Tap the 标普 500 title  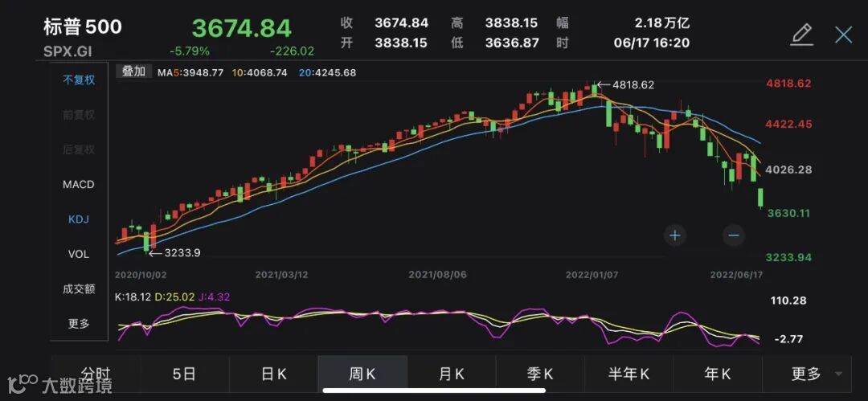point(83,27)
